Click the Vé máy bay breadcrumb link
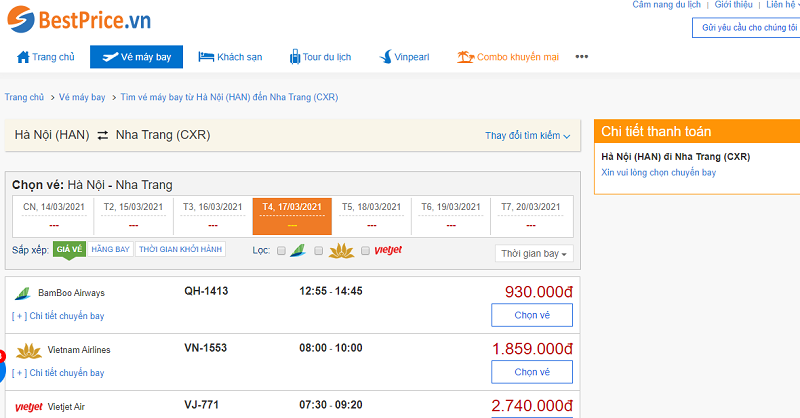800x418 pixels. click(82, 97)
